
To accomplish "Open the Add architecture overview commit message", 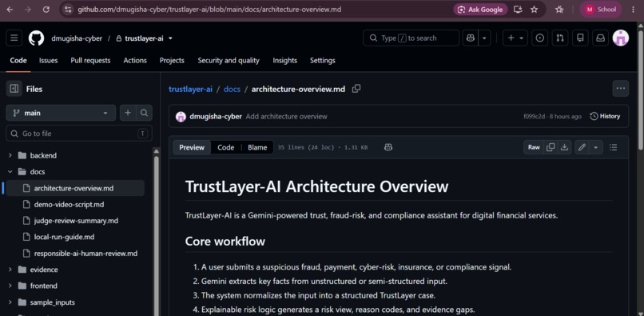I will [286, 117].
